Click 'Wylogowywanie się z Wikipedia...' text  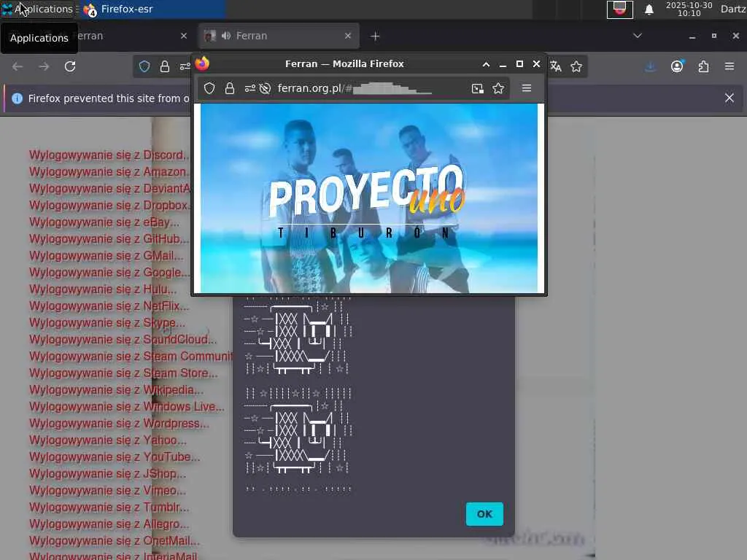coord(116,390)
